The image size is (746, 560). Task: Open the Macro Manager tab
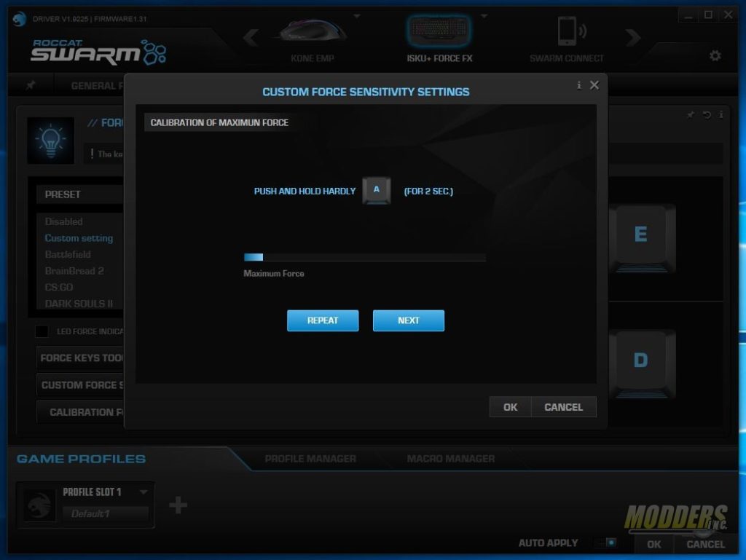450,459
